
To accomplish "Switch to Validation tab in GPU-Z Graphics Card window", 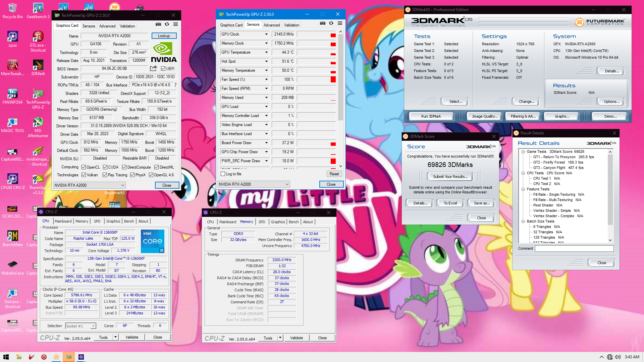I will tap(127, 26).
